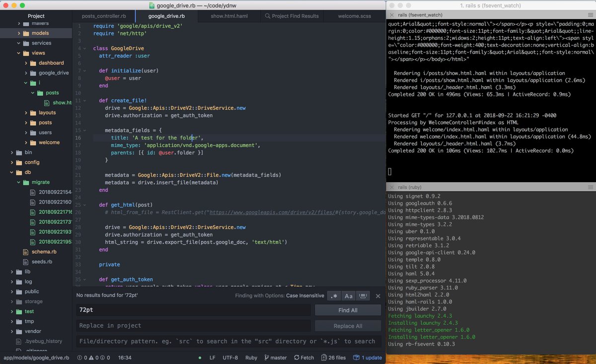Click the dashboard folder icon
596x364 pixels.
[33, 63]
